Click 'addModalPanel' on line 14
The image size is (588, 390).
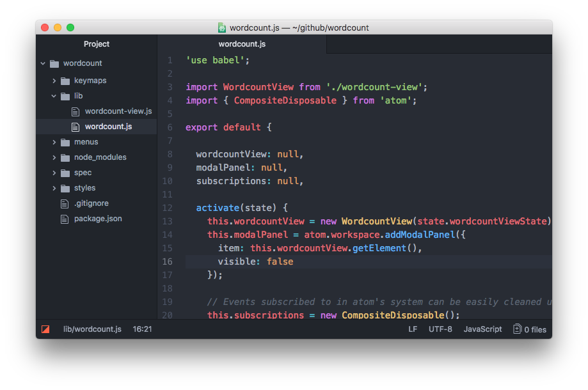click(420, 235)
